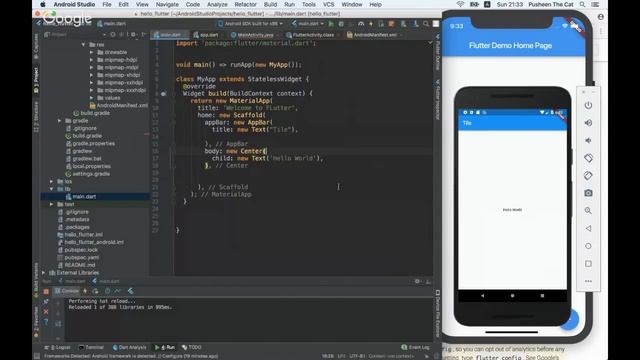
Task: Click the emulator volume down icon
Action: click(588, 140)
